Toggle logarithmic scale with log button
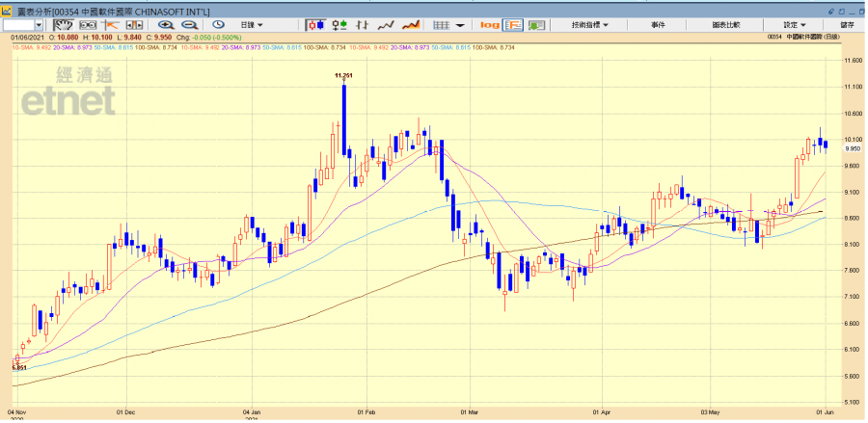Image resolution: width=868 pixels, height=423 pixels. click(490, 24)
